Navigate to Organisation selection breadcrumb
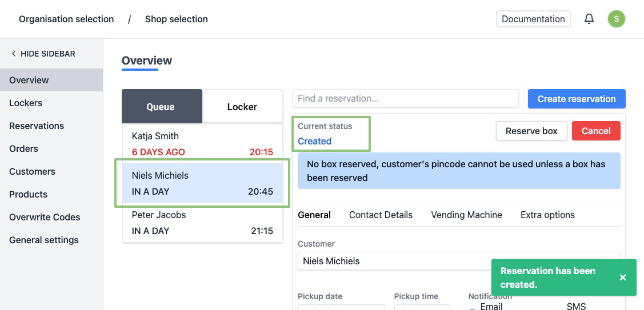Viewport: 644px width, 310px height. (x=66, y=19)
